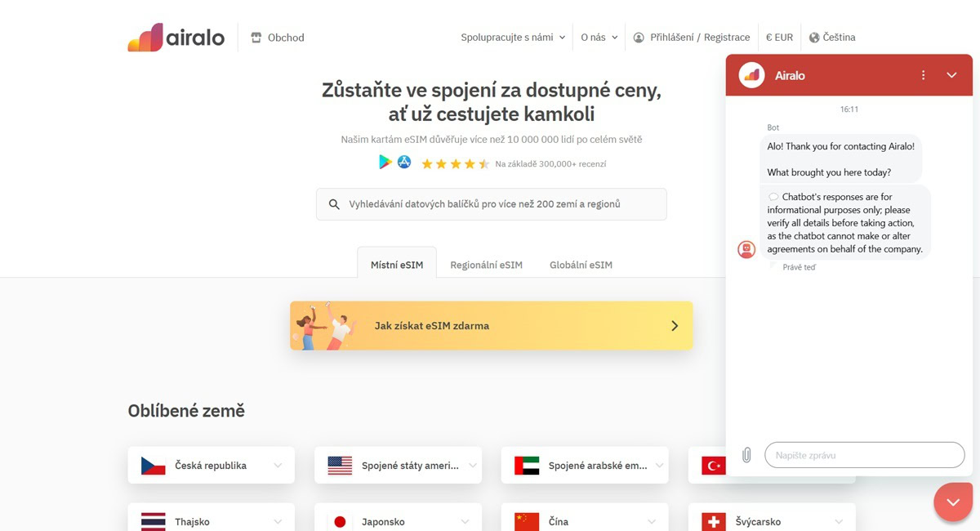Open the App Store icon
Image resolution: width=980 pixels, height=531 pixels.
tap(404, 163)
